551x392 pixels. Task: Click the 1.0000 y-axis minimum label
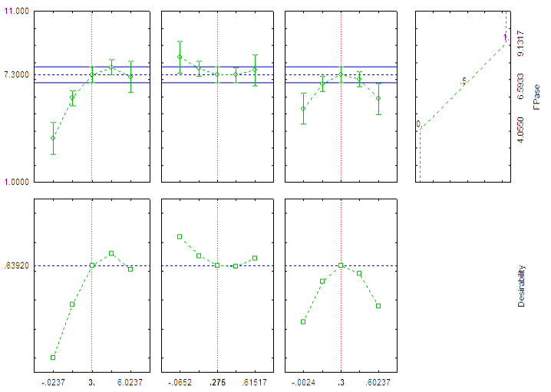pos(17,182)
